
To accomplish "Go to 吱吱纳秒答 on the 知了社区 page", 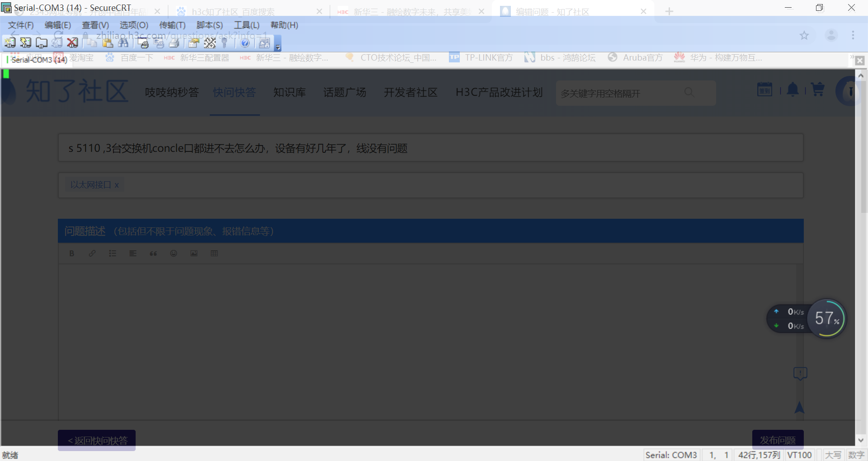I will (x=172, y=92).
